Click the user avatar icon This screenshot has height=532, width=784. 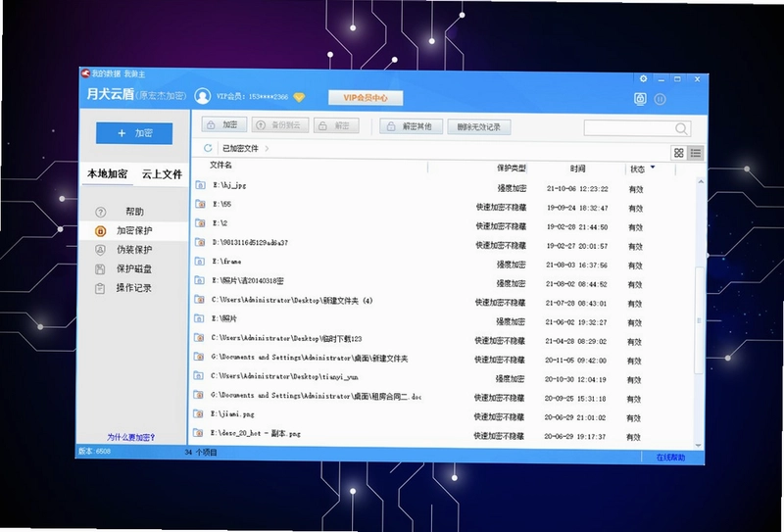[x=203, y=95]
